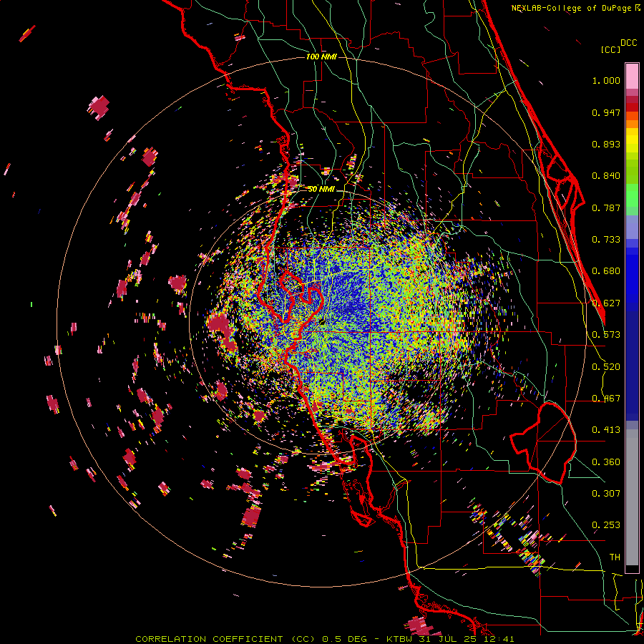The width and height of the screenshot is (644, 644).
Task: Click the Correlation Coefficient caption at the bottom
Action: [x=324, y=639]
